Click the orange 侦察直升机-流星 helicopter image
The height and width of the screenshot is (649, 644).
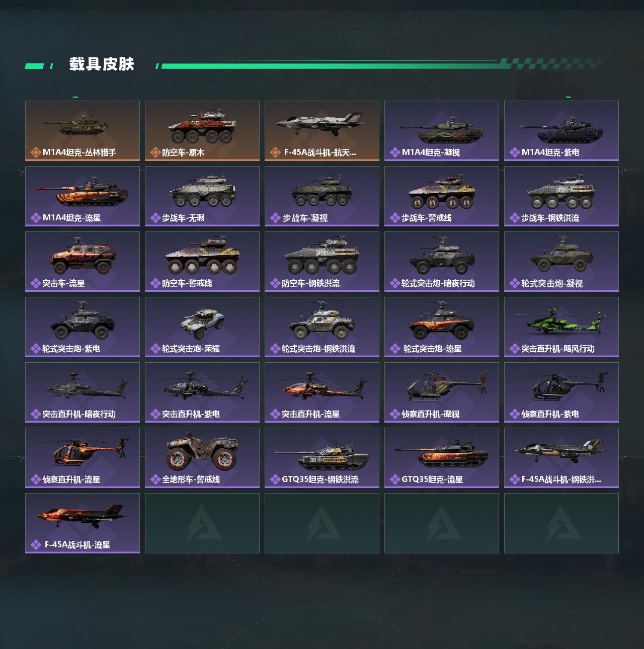coord(83,450)
